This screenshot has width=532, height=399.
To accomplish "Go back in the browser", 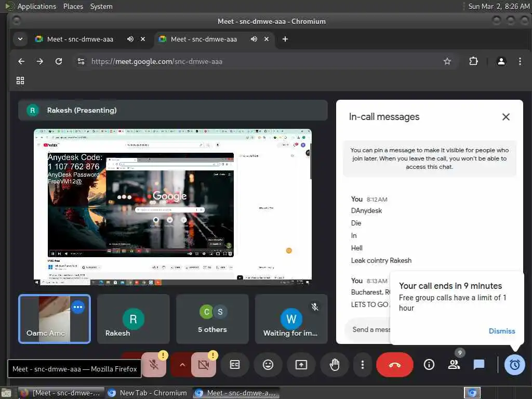I will pyautogui.click(x=21, y=61).
